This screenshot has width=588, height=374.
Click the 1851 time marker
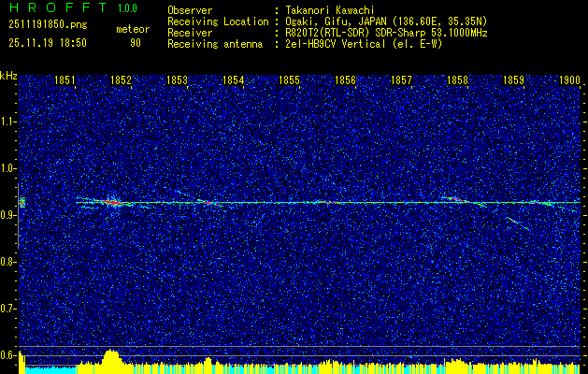click(65, 80)
